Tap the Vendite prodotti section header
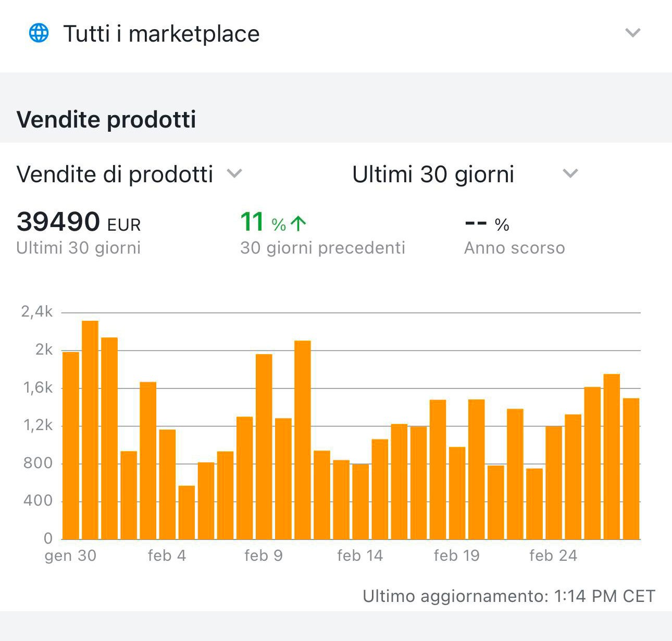 pos(106,119)
